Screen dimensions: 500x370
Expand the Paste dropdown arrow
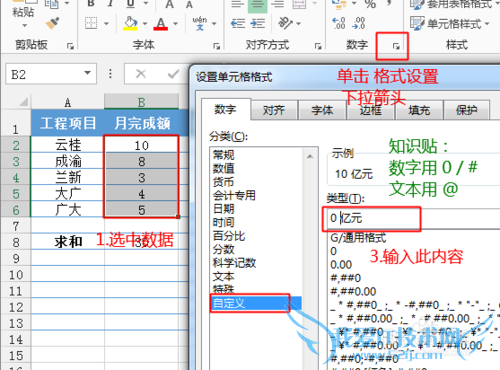point(24,25)
